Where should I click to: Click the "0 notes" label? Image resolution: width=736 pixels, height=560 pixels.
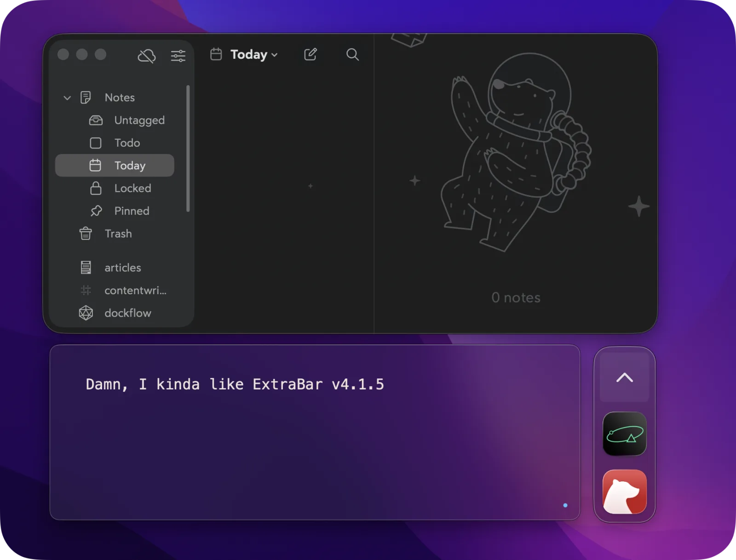click(516, 297)
